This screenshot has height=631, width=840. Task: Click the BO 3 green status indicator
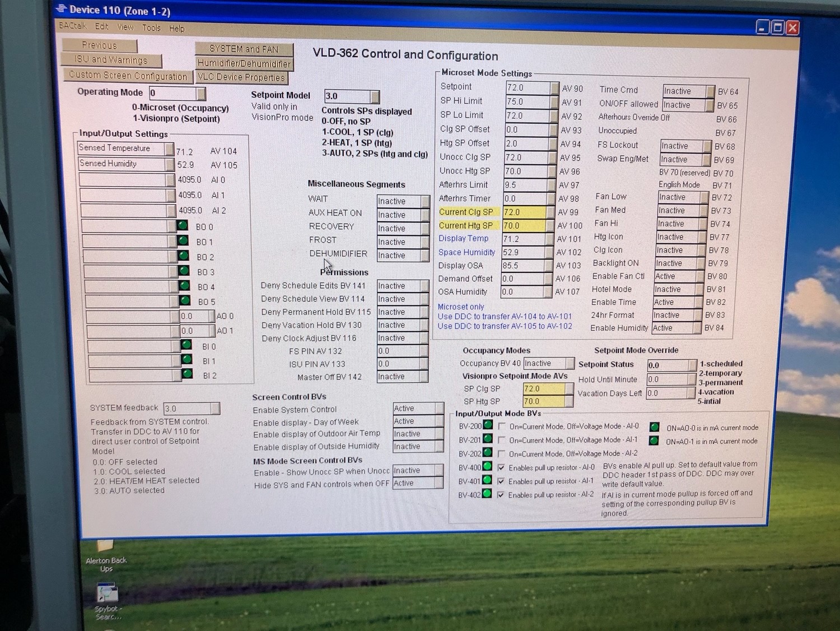click(x=183, y=271)
